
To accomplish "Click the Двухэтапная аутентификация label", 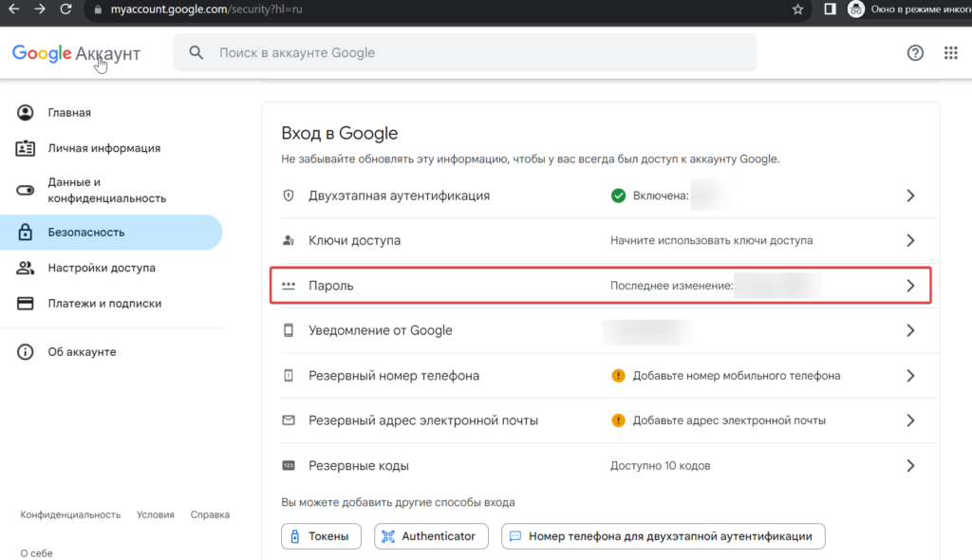I will (400, 196).
